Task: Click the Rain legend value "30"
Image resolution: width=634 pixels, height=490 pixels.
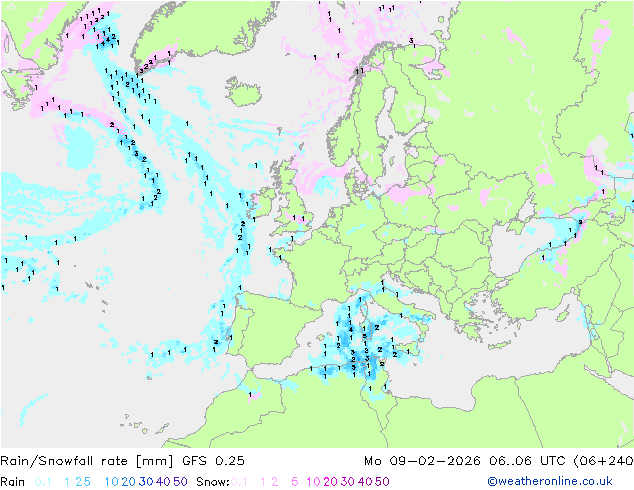Action: (146, 482)
